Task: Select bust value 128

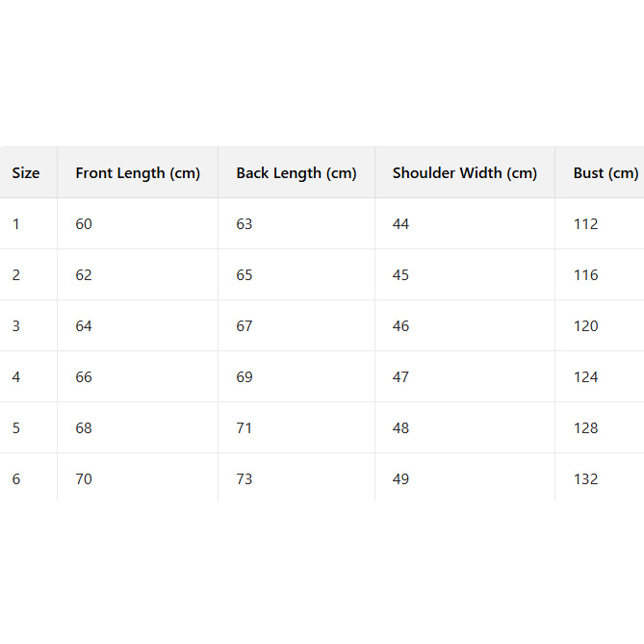Action: point(585,428)
